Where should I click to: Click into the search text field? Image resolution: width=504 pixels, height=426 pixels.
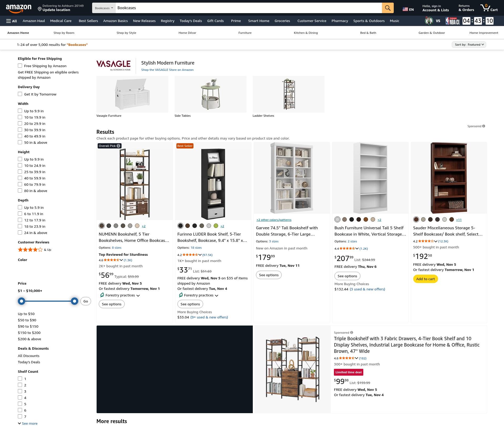(x=249, y=8)
